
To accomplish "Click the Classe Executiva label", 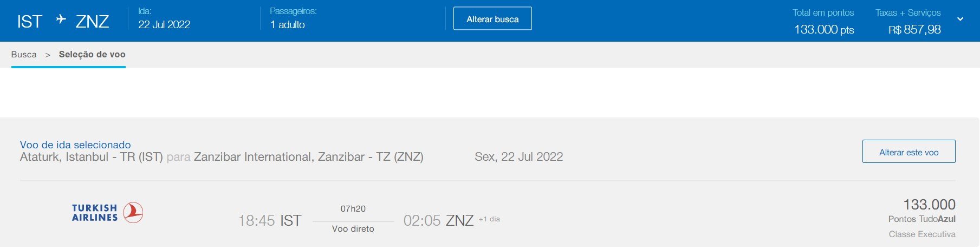I will pos(922,234).
